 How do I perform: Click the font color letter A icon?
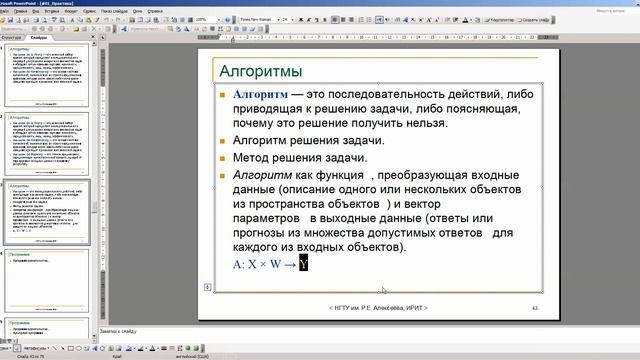point(465,20)
